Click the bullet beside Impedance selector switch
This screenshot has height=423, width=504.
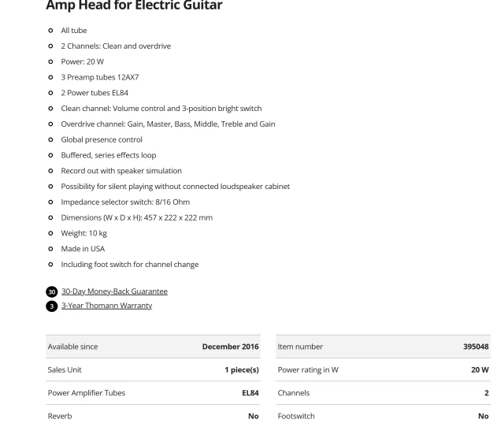[50, 202]
